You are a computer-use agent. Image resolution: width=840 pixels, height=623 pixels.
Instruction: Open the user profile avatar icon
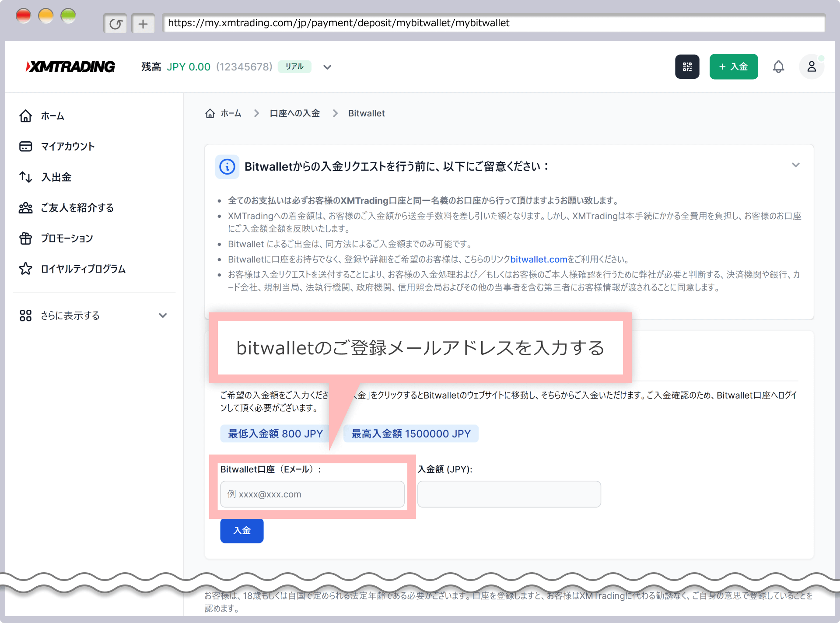pos(812,66)
